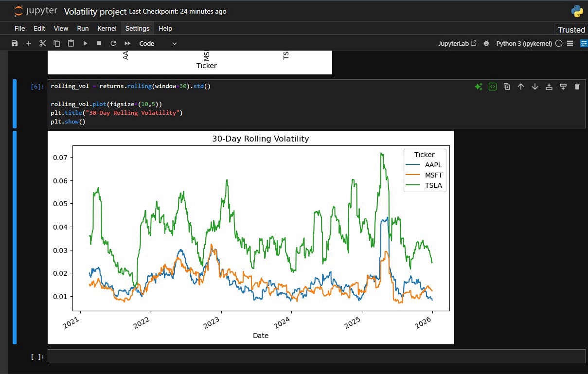Move cell down with the down arrow
The height and width of the screenshot is (374, 588).
point(535,87)
